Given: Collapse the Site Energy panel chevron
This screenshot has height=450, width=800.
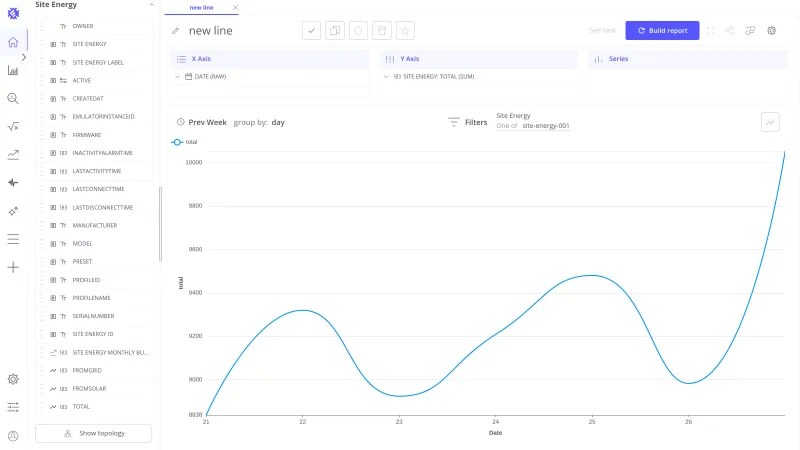Looking at the screenshot, I should (x=152, y=5).
